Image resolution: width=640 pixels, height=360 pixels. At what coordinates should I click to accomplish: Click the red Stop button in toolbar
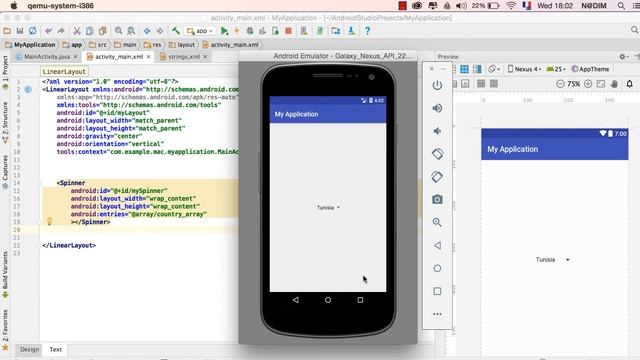(x=288, y=31)
